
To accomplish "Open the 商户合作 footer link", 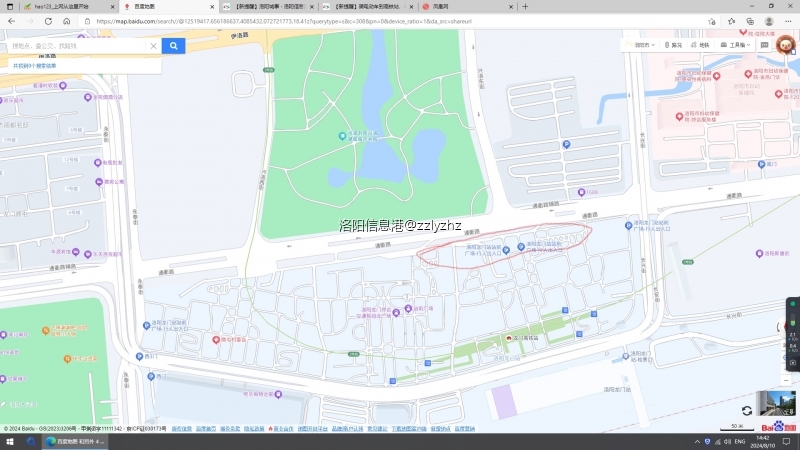I will (281, 429).
